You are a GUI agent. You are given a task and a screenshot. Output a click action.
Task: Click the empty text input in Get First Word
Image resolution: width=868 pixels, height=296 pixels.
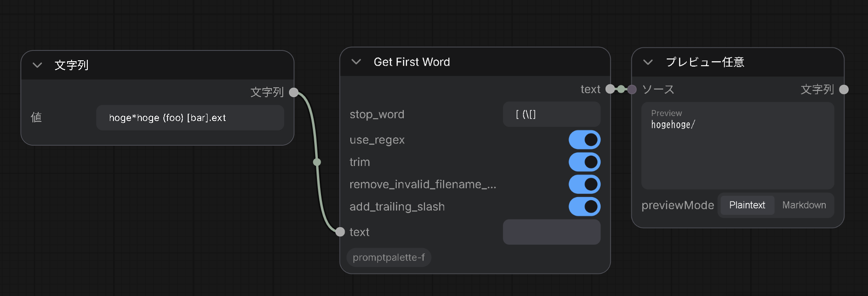pos(552,232)
